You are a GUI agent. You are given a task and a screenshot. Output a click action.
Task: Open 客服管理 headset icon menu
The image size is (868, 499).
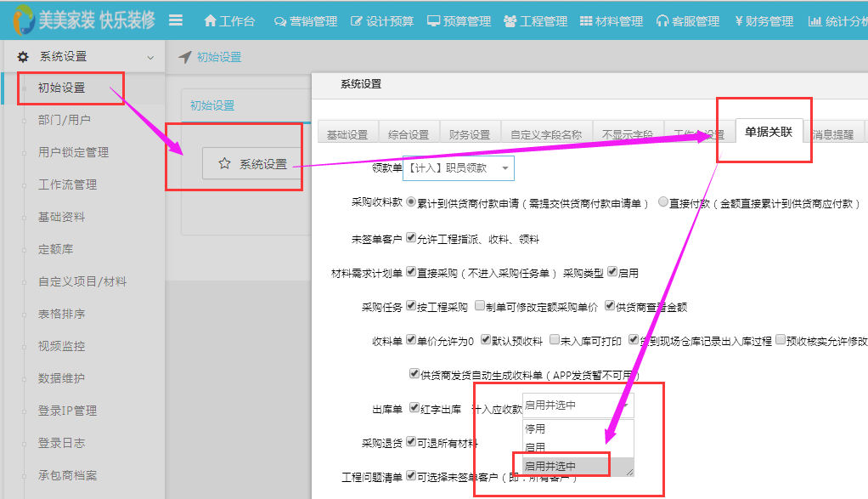[x=662, y=21]
